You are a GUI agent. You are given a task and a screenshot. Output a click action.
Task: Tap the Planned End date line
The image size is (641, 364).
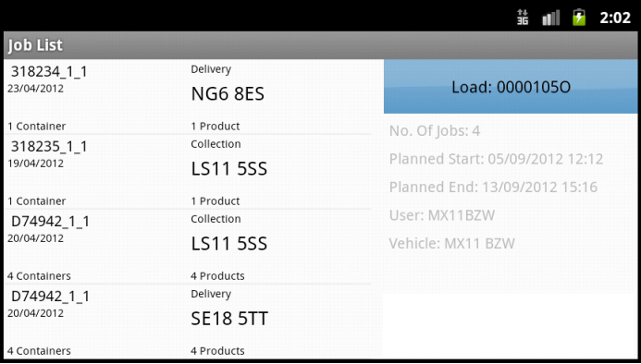coord(493,188)
